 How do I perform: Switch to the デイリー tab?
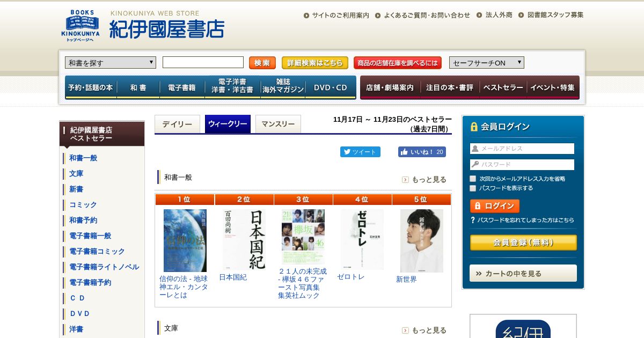coord(177,124)
